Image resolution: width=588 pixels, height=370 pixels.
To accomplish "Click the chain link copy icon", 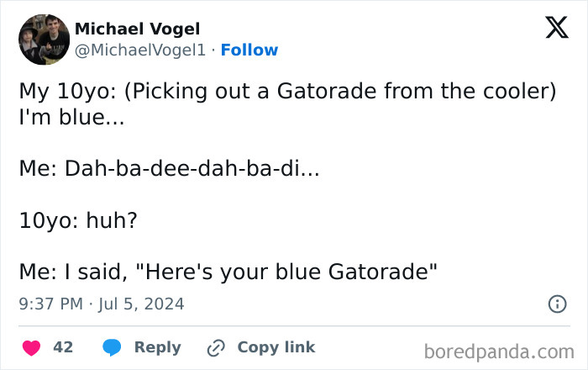I will coord(217,347).
